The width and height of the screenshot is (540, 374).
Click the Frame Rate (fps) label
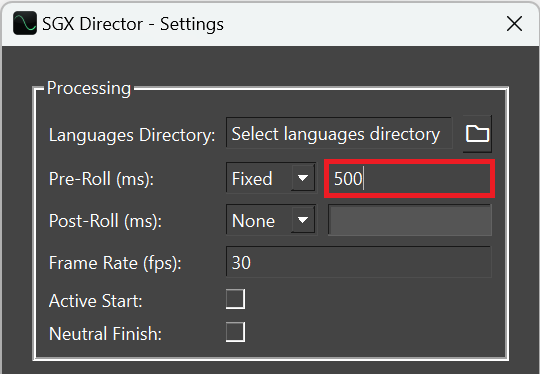(x=115, y=263)
